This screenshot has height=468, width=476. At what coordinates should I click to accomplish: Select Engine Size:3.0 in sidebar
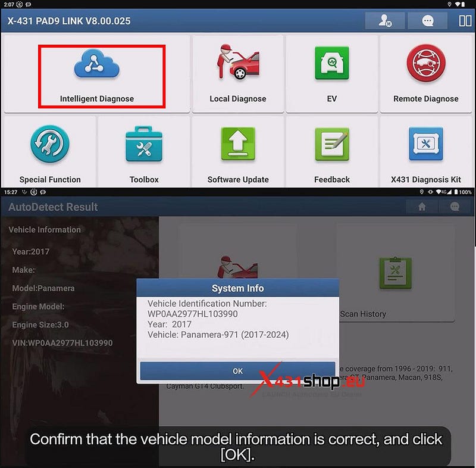click(40, 325)
